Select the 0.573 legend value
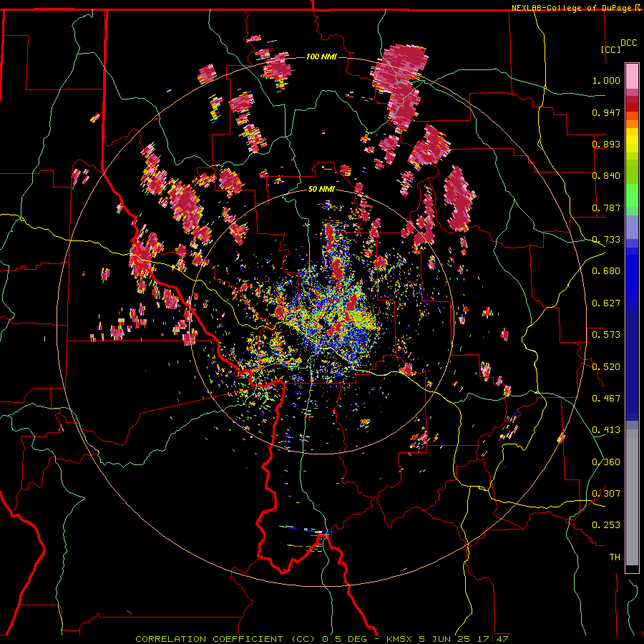This screenshot has width=644, height=644. (606, 335)
